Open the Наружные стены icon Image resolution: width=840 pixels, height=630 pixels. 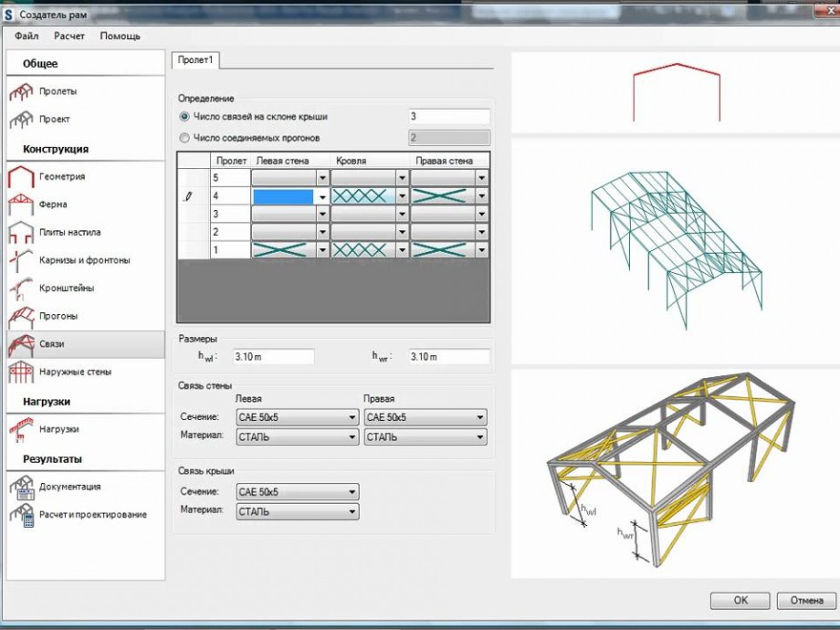click(21, 373)
